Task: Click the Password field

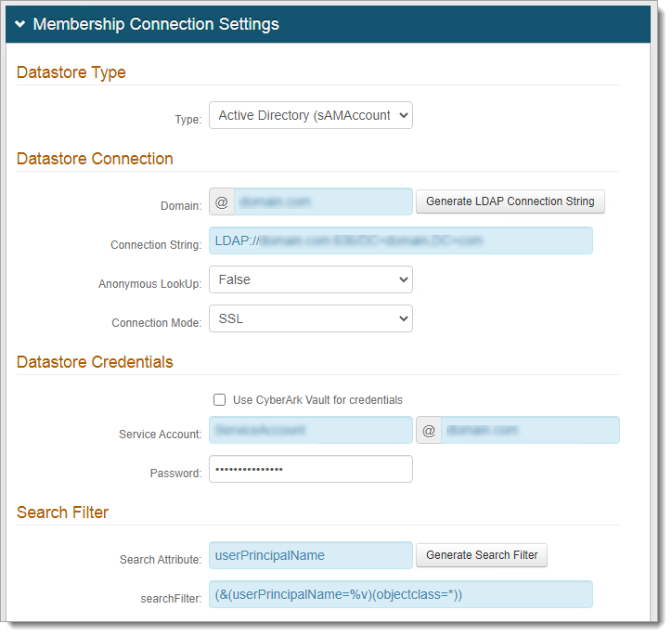Action: 311,469
